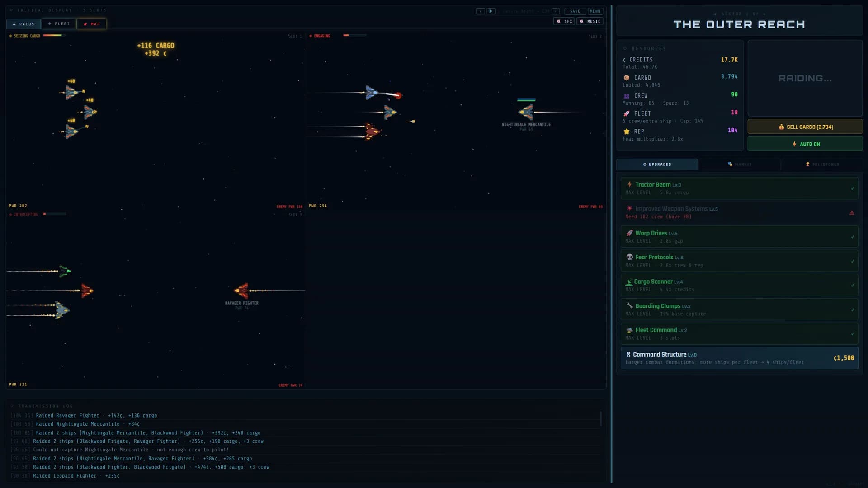Click the transmission log scrollbar

click(x=601, y=418)
